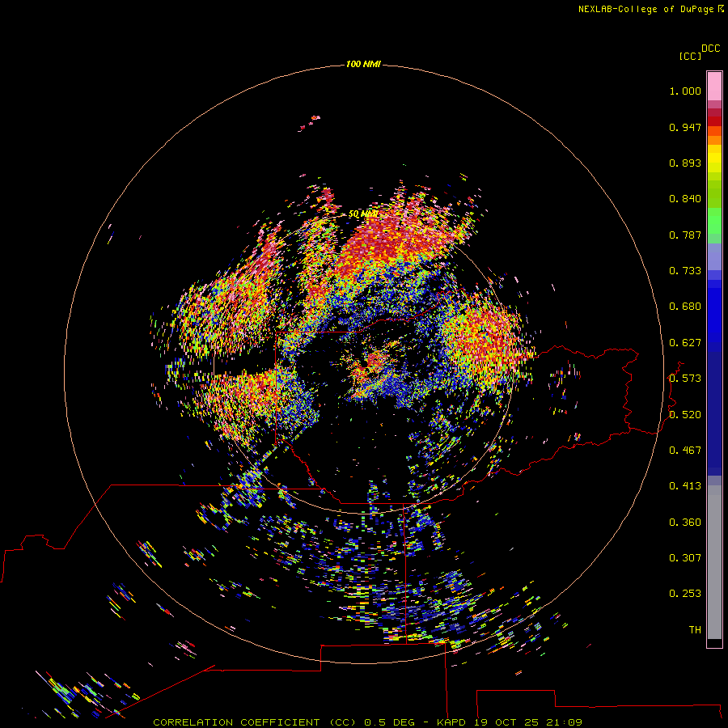Click the 0.253 legend value
The image size is (728, 728).
coord(685,594)
